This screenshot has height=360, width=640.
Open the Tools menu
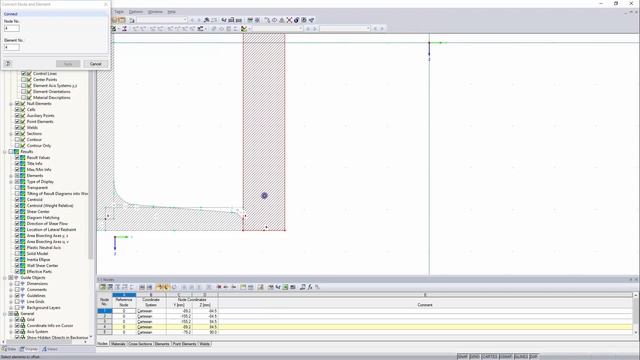[119, 12]
